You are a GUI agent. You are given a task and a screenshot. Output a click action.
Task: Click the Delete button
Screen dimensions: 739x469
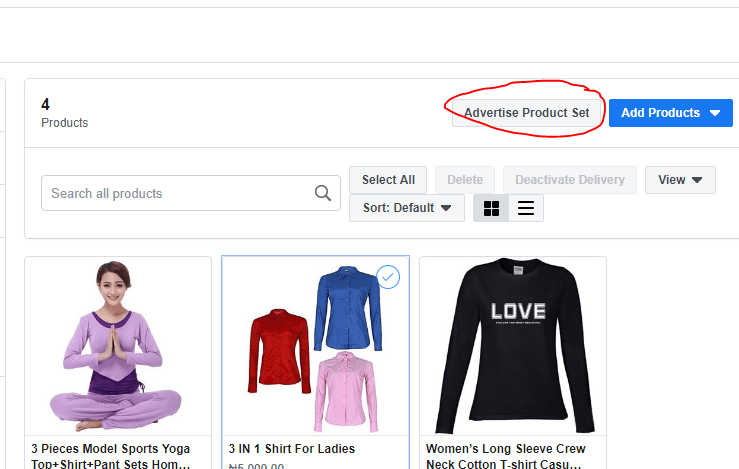pyautogui.click(x=465, y=180)
